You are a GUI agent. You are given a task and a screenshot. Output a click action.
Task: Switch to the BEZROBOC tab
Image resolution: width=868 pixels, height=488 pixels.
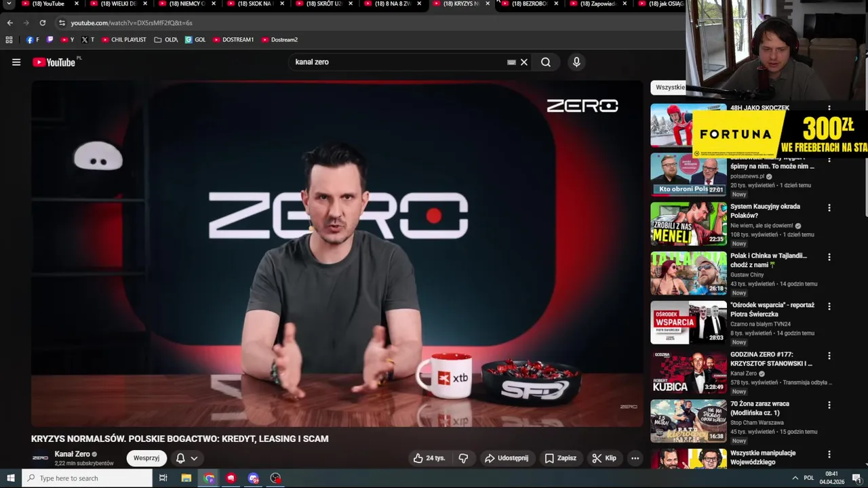529,4
